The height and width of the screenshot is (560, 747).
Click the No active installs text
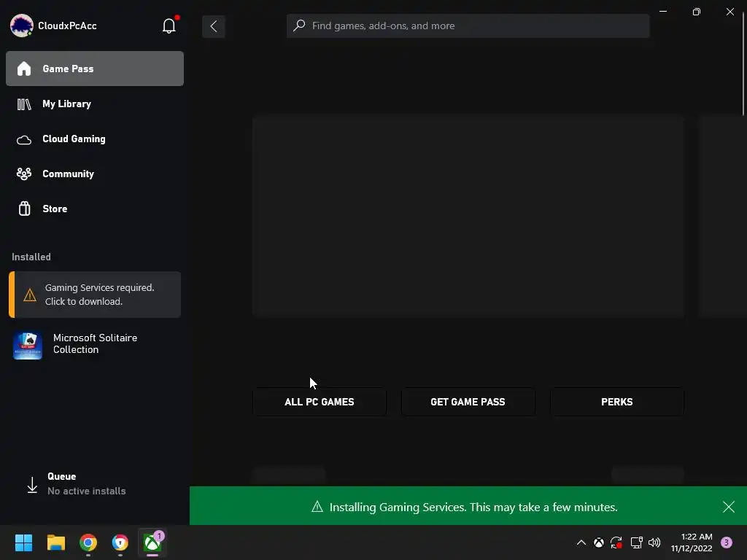click(87, 491)
